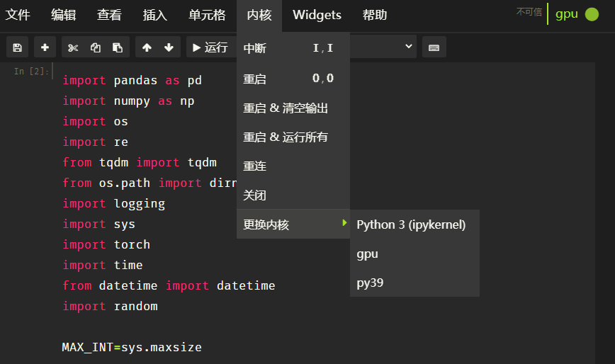
Task: Run the current cell with 运行 button
Action: tap(211, 47)
